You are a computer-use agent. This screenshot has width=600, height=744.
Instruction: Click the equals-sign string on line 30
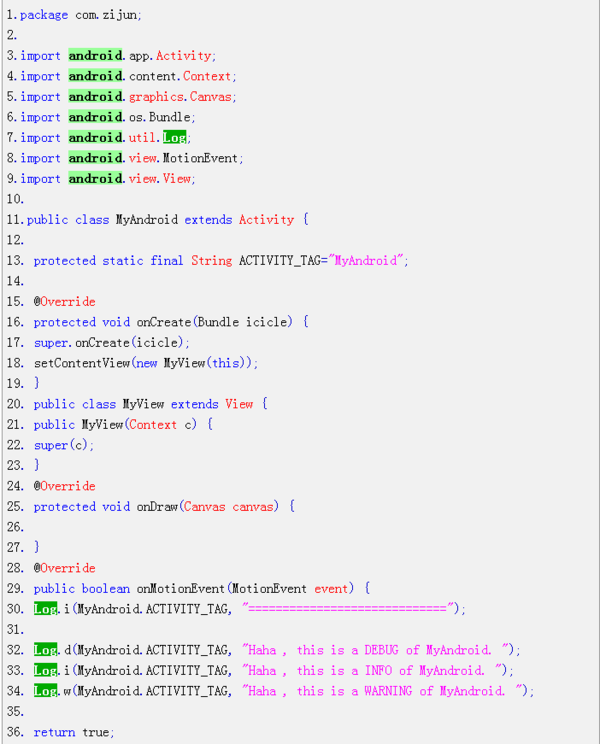347,609
